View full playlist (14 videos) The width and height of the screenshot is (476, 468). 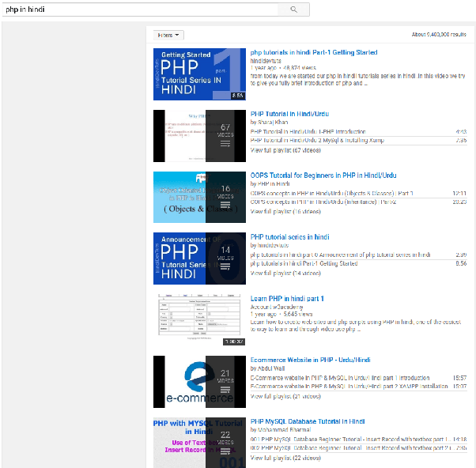pyautogui.click(x=285, y=274)
